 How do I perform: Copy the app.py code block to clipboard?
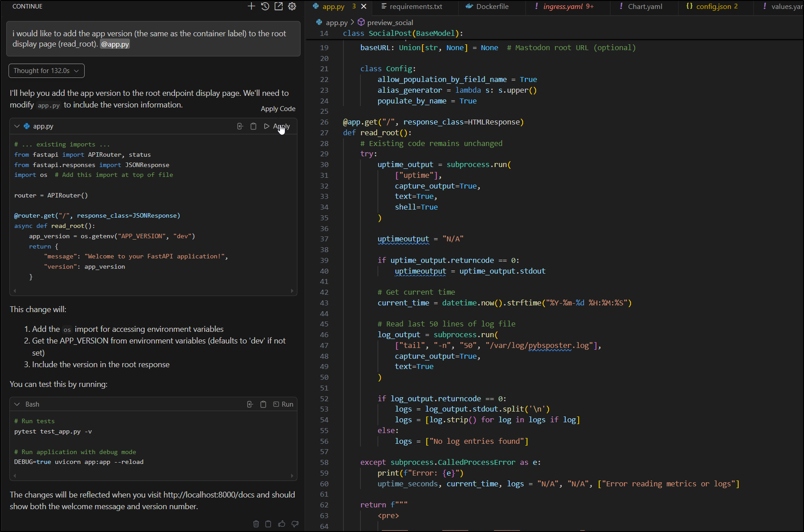(254, 126)
